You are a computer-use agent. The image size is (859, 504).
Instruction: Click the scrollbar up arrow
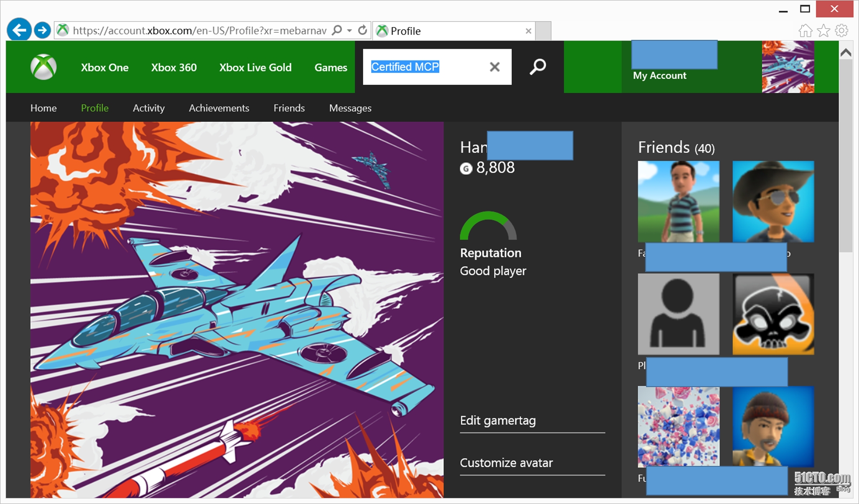[x=846, y=52]
